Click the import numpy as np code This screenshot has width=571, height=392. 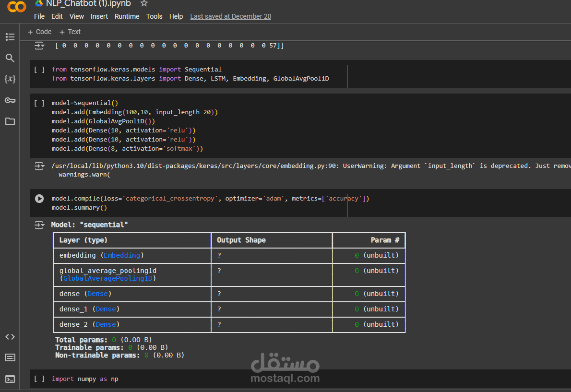point(85,379)
